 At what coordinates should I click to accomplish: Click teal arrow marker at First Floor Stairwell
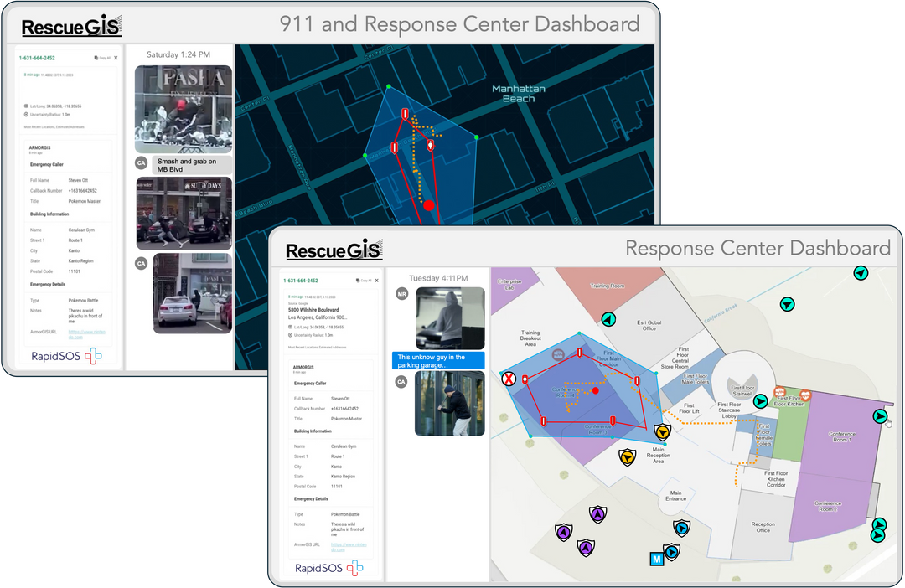(760, 401)
